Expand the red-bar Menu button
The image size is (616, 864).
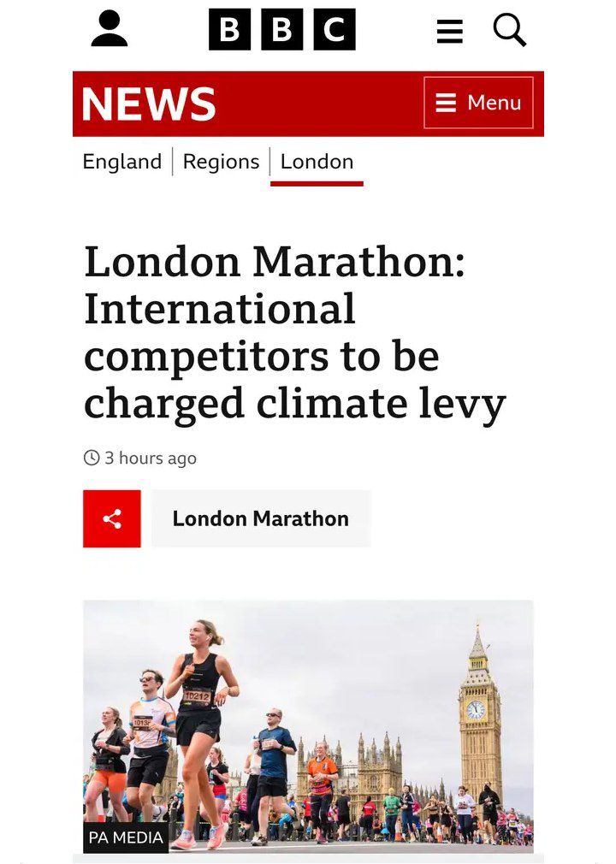tap(478, 103)
